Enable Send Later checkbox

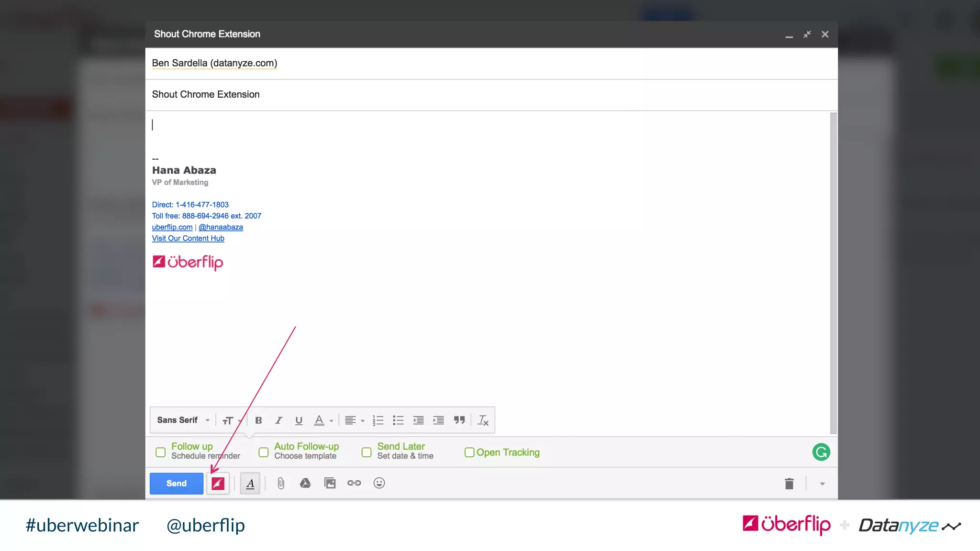pos(367,452)
